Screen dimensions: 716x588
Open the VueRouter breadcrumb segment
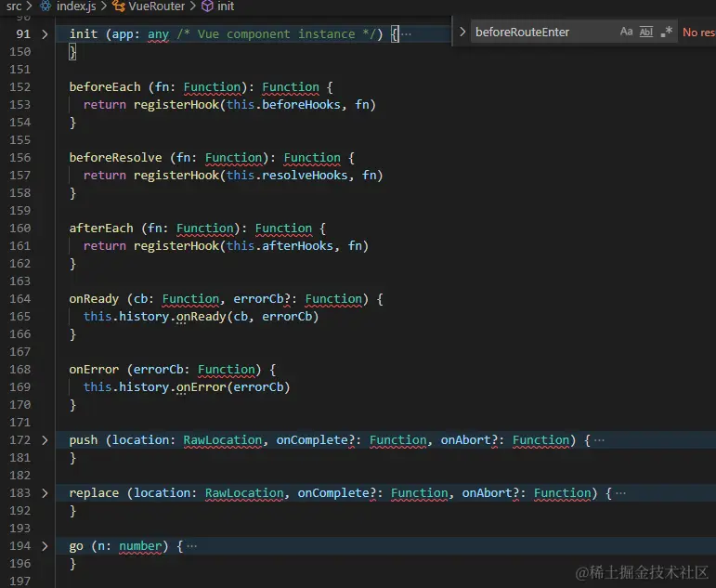point(157,6)
